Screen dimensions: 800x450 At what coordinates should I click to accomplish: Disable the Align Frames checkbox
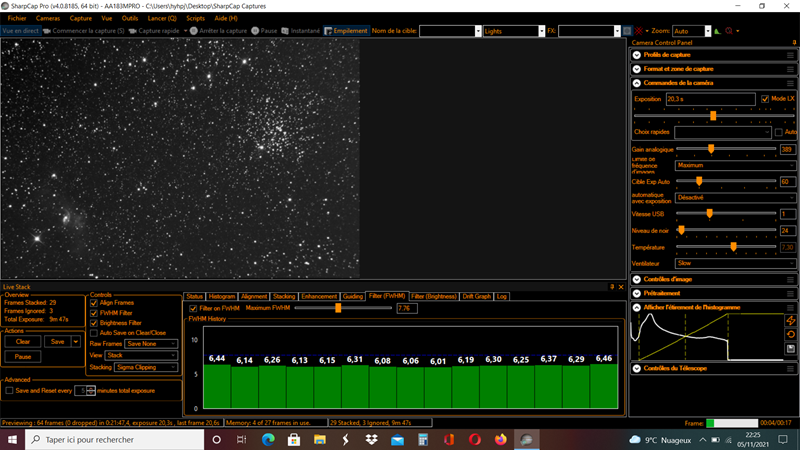coord(94,303)
